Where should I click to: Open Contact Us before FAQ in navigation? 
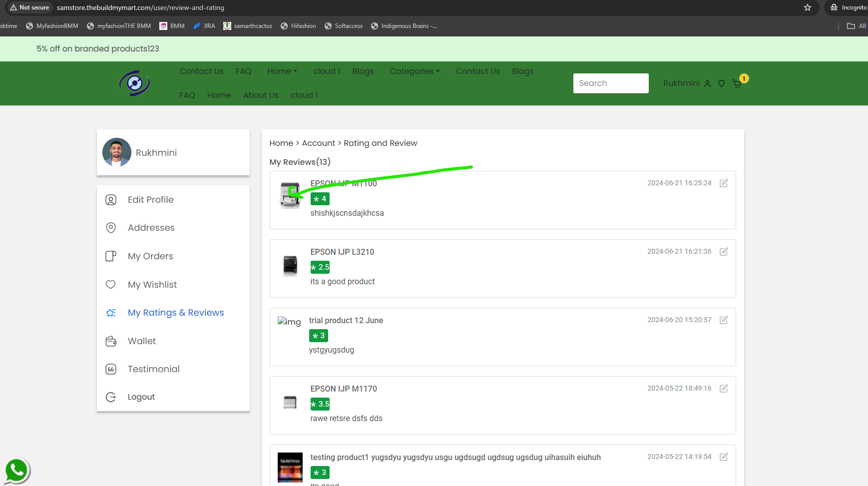coord(202,71)
